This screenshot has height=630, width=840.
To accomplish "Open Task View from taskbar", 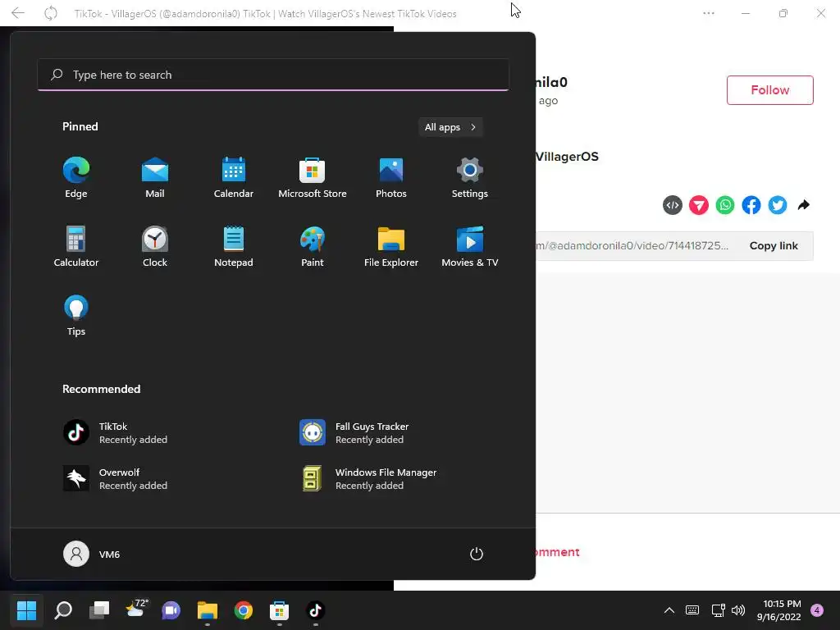I will pyautogui.click(x=99, y=610).
